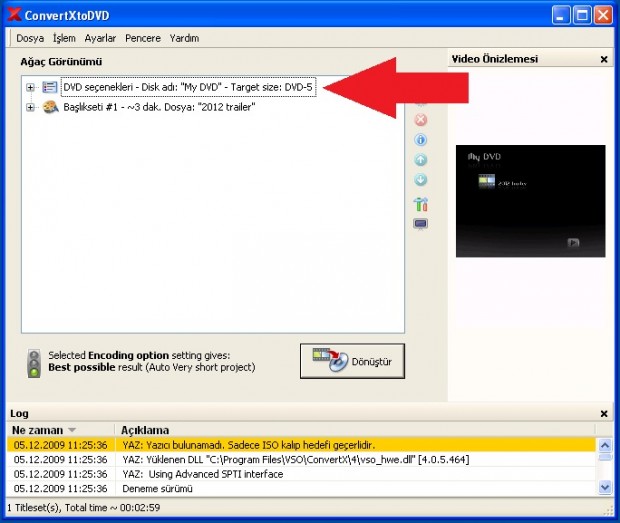The image size is (620, 523).
Task: Select the Başlıkseti #1 2012 trailer row
Action: click(x=159, y=107)
